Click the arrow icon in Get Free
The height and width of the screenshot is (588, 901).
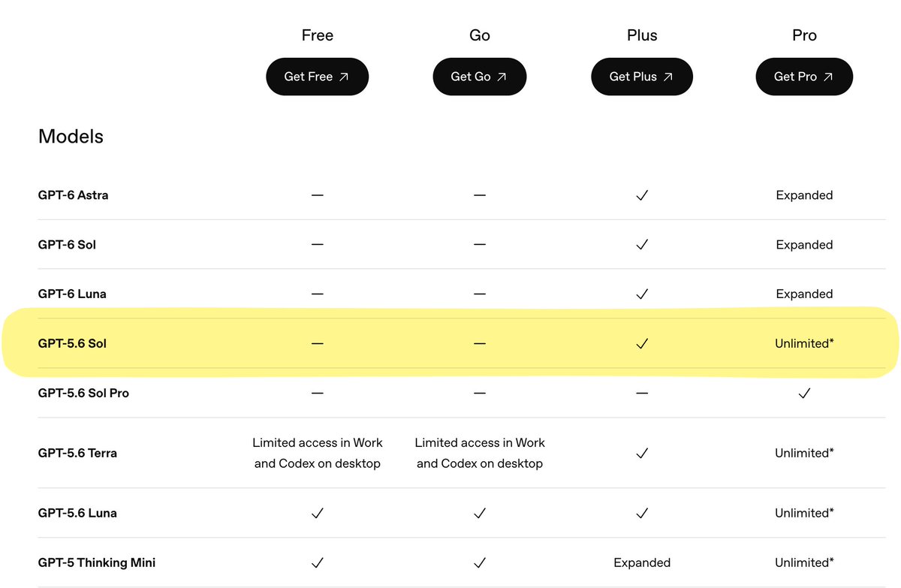344,77
